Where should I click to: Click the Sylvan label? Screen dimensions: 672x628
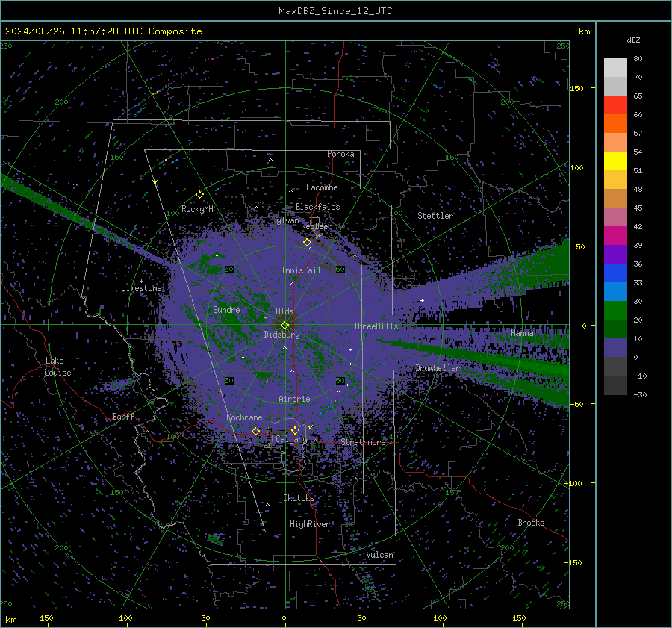coord(285,220)
